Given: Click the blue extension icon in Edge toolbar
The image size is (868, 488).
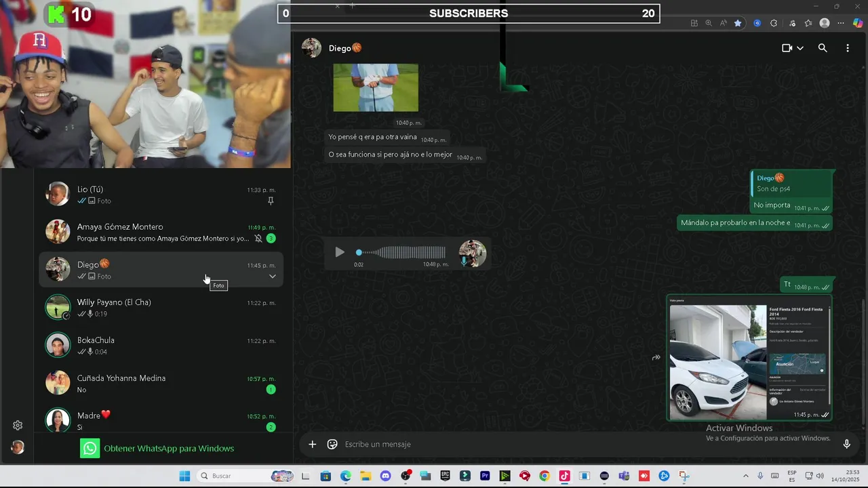Looking at the screenshot, I should point(757,23).
